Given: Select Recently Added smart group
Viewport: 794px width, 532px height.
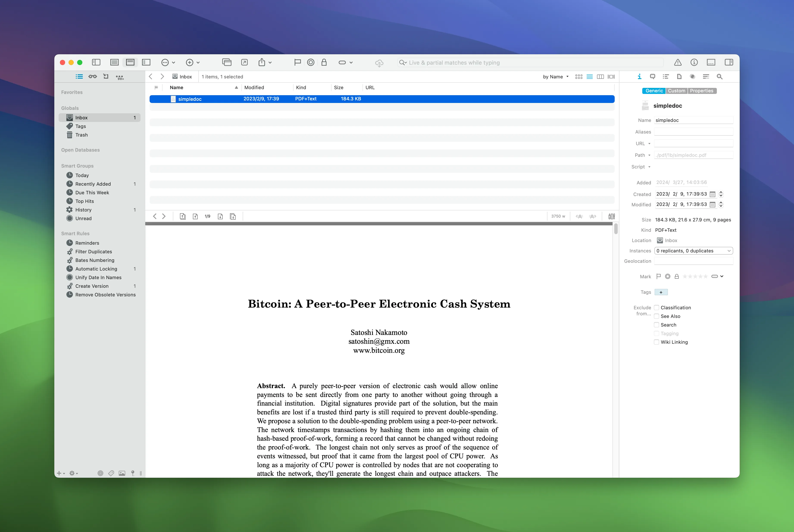Looking at the screenshot, I should click(93, 184).
